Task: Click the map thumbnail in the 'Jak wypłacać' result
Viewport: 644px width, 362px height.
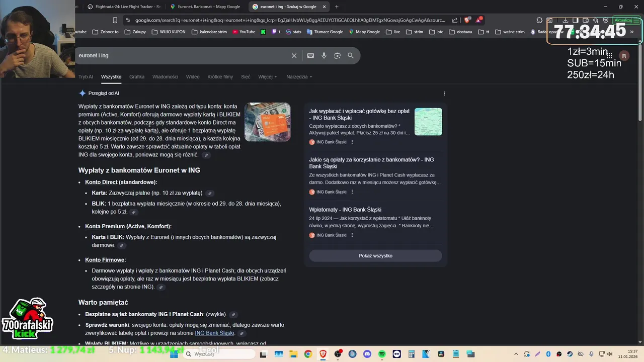Action: point(428,122)
